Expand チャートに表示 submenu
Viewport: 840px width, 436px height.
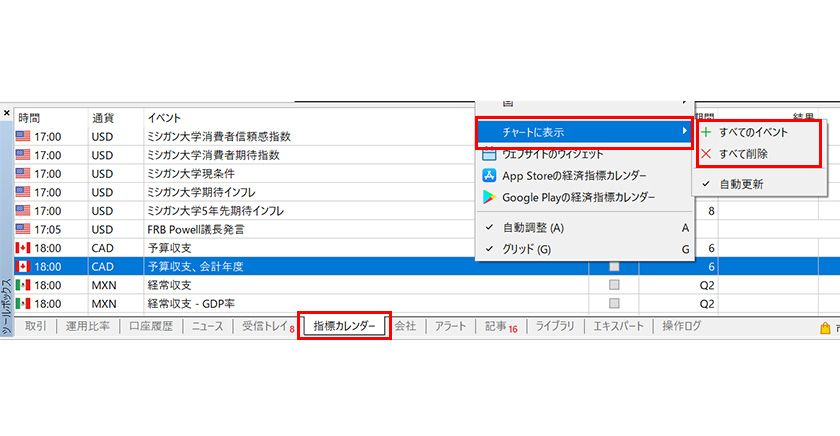coord(584,132)
